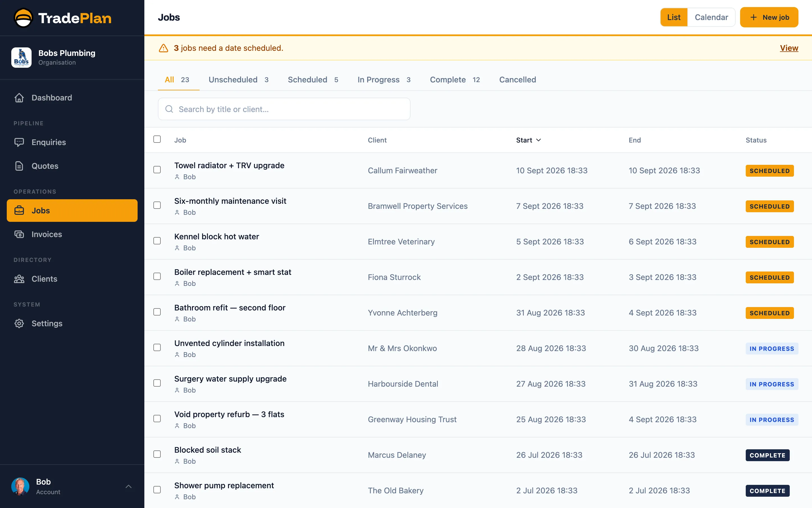
Task: Click the search magnifier icon
Action: click(169, 109)
